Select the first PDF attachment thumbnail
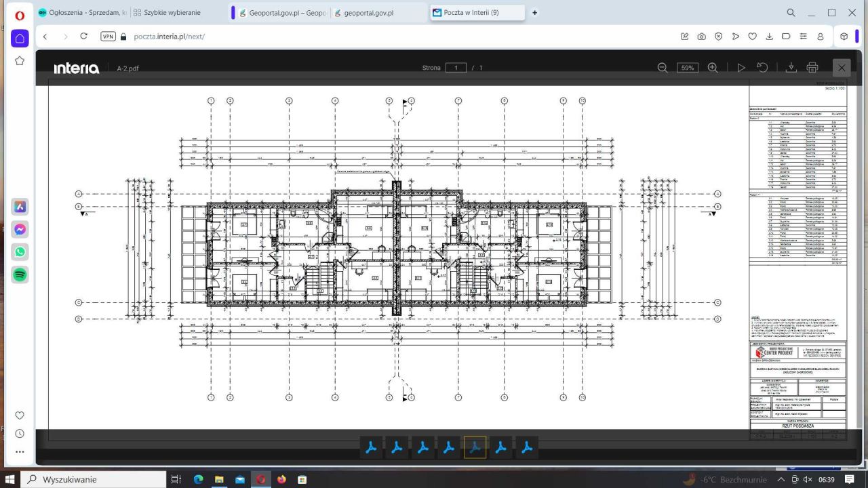 point(371,447)
